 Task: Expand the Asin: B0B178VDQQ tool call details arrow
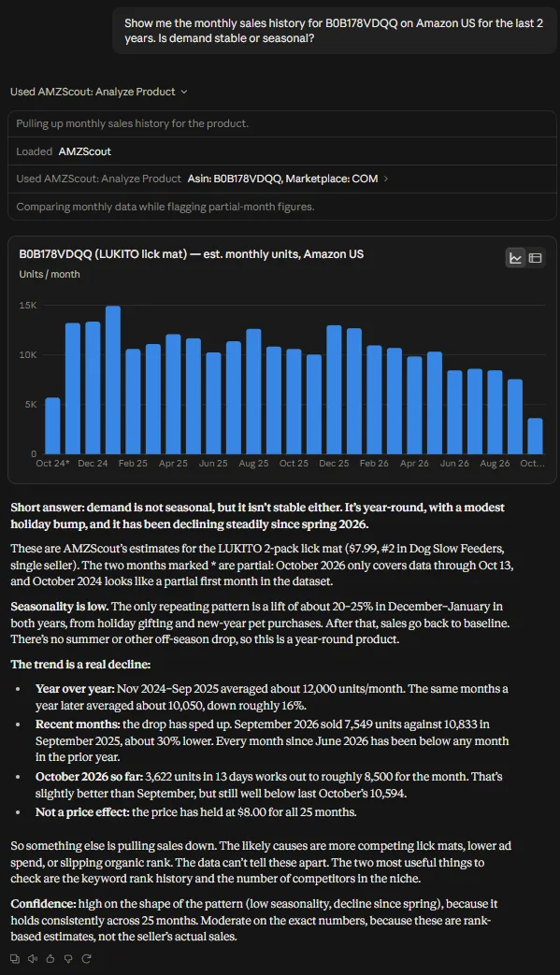coord(386,179)
